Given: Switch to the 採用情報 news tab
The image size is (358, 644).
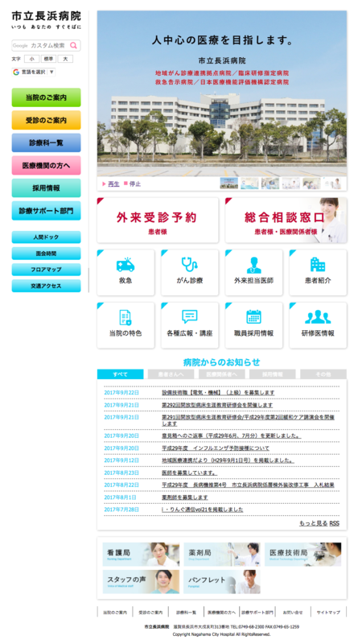Looking at the screenshot, I should pos(273,374).
